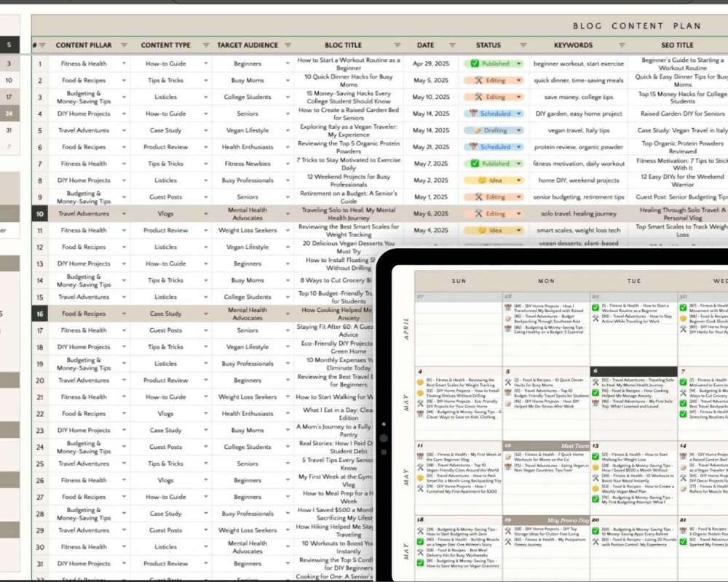The width and height of the screenshot is (728, 582).
Task: Select the TUE column header in calendar
Action: tap(634, 282)
